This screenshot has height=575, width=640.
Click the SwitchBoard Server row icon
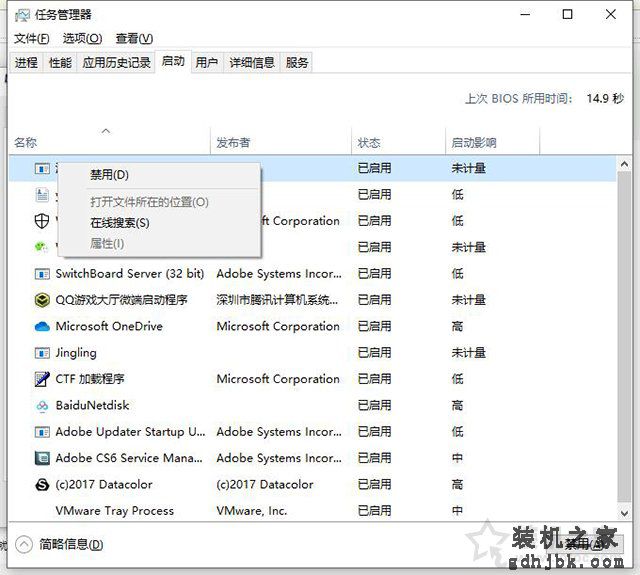42,274
